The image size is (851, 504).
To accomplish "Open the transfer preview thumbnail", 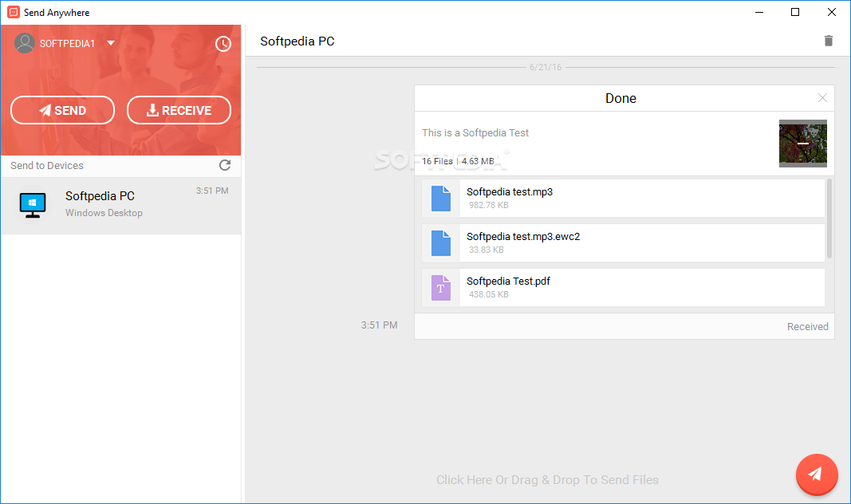I will (x=802, y=144).
